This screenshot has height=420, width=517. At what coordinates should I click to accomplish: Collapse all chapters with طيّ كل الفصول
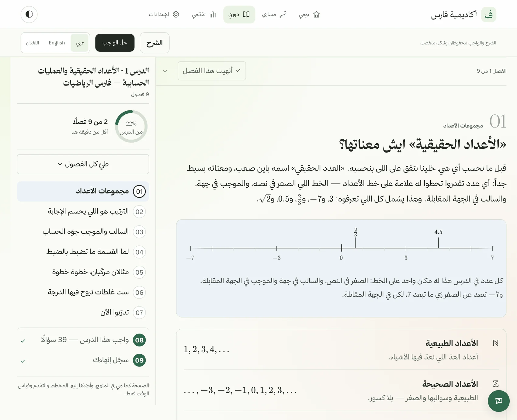83,164
